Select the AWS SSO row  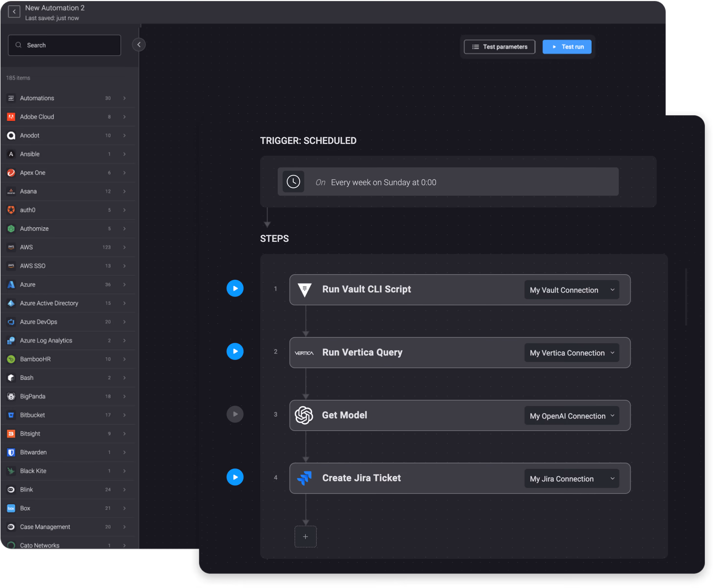tap(68, 266)
